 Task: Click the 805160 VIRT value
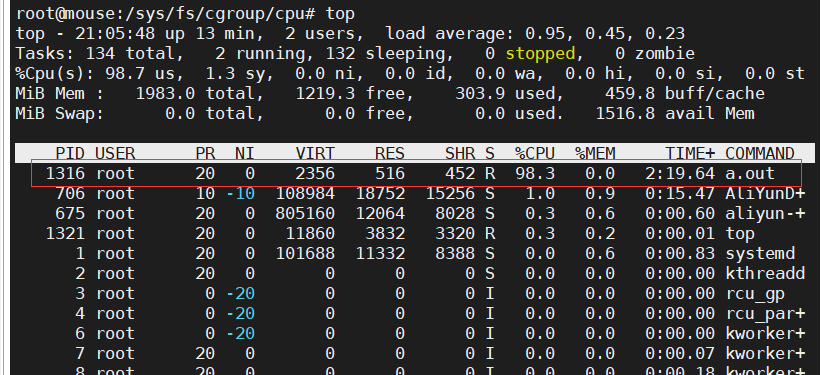coord(305,213)
